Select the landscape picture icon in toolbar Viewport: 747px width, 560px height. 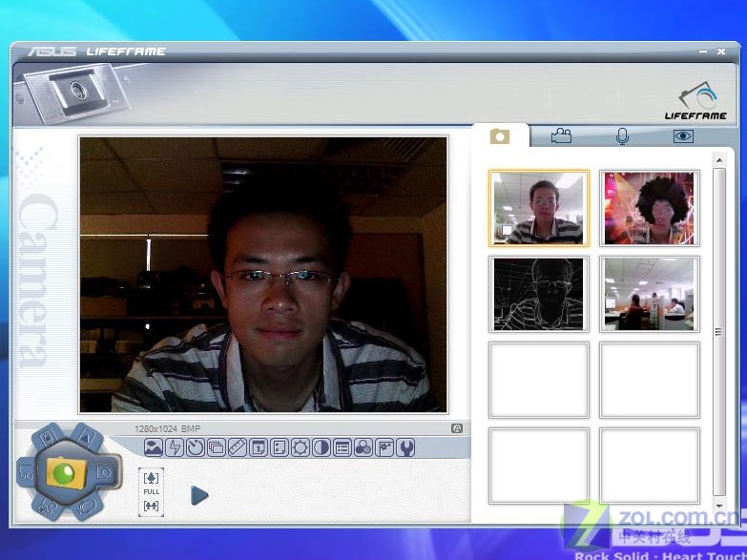coord(154,447)
